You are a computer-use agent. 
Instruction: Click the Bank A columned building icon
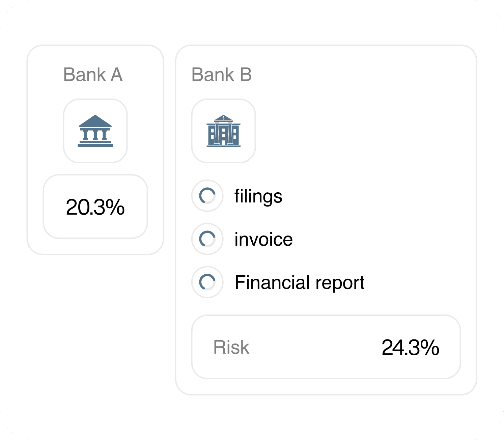click(95, 131)
